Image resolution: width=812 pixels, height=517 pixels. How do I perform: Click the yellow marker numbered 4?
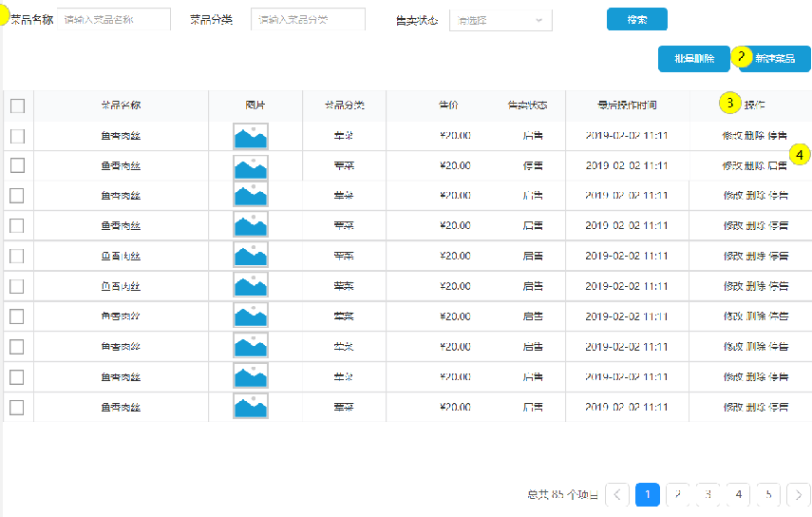tap(800, 153)
